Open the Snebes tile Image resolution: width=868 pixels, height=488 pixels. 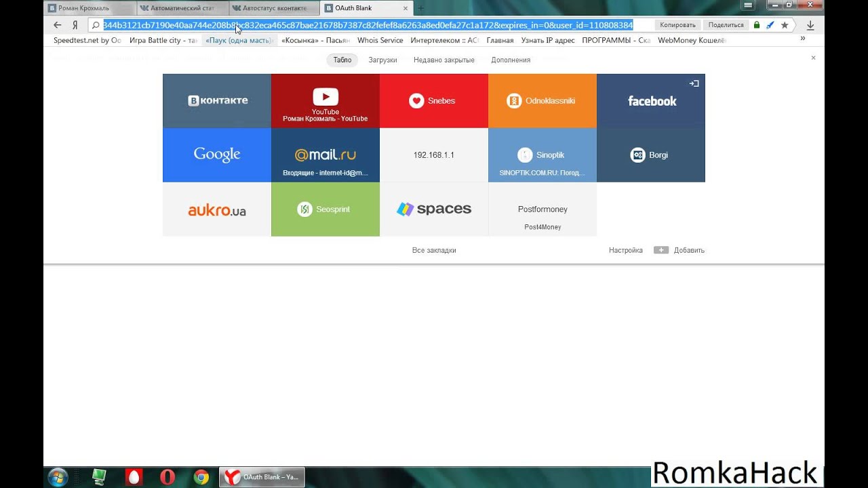pos(434,101)
